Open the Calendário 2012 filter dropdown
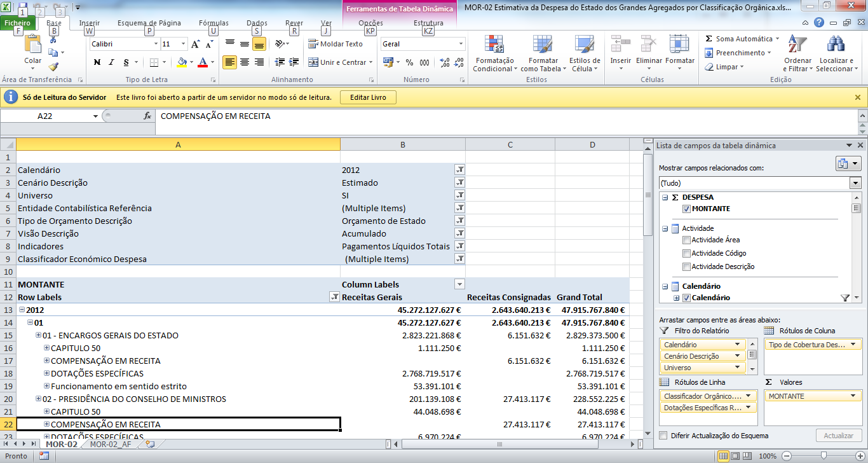Viewport: 868px width, 463px height. click(x=459, y=170)
